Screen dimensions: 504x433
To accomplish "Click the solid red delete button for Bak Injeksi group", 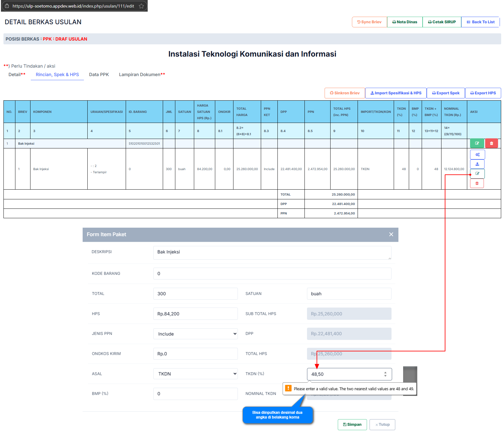I will pos(491,143).
